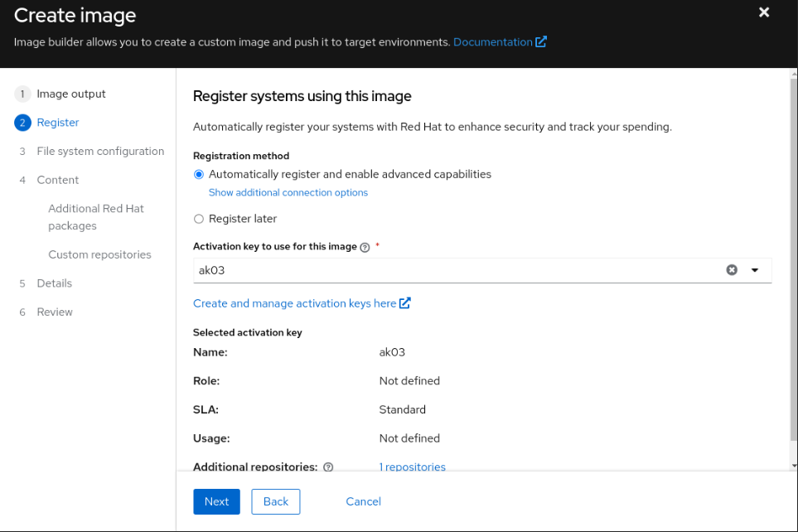Viewport: 798px width, 532px height.
Task: Click the Next button
Action: [216, 501]
